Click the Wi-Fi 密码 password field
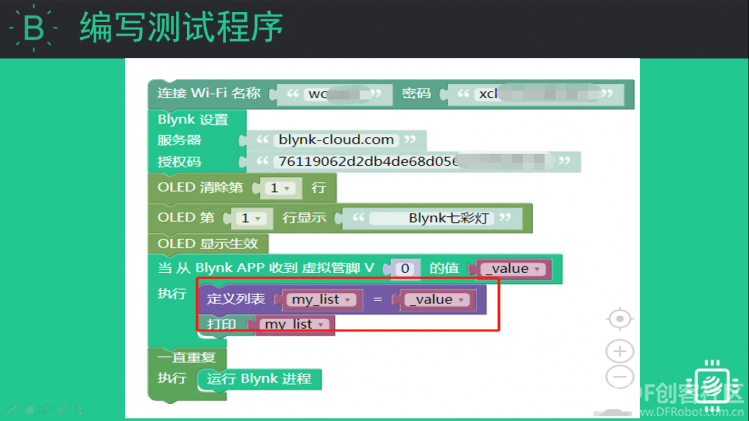 tap(538, 94)
